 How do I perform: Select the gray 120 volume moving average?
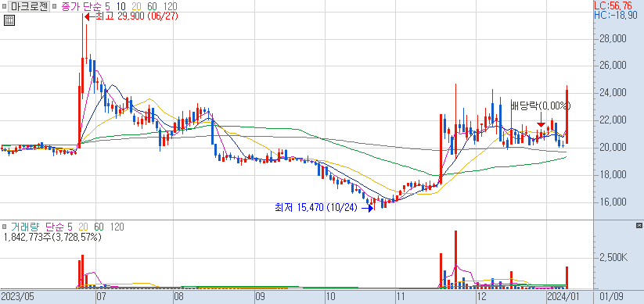117,227
